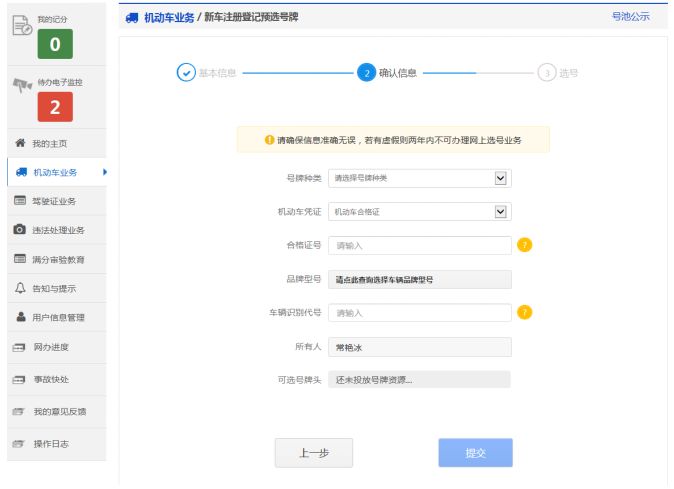Click the camera icon beside 违法处理业务
This screenshot has width=674, height=489.
pyautogui.click(x=19, y=229)
